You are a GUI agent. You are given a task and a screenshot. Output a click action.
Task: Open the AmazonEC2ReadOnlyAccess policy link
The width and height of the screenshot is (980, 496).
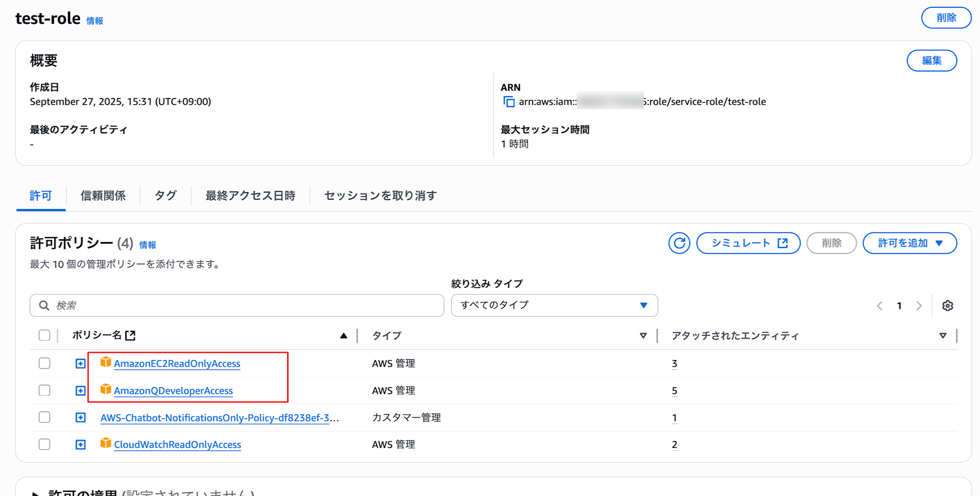[x=177, y=364]
